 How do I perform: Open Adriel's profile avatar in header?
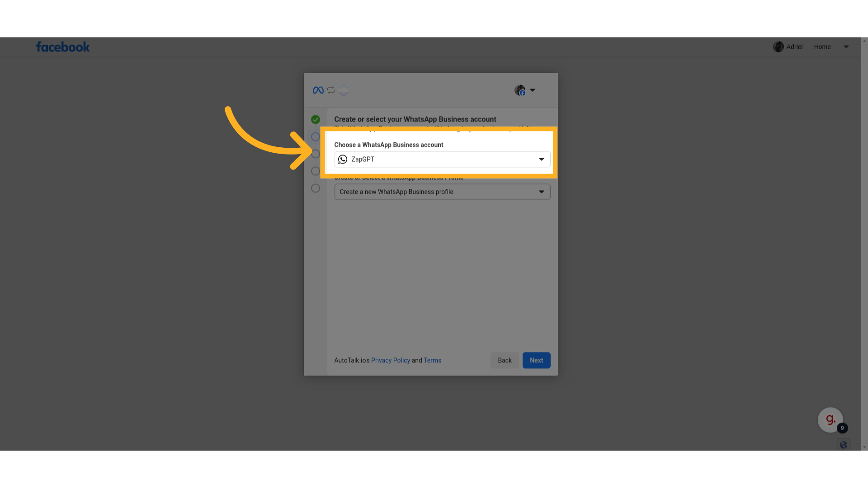click(778, 47)
